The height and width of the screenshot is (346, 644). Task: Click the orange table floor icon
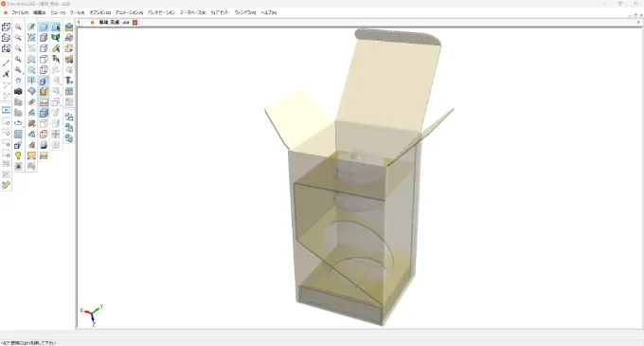coord(31,155)
